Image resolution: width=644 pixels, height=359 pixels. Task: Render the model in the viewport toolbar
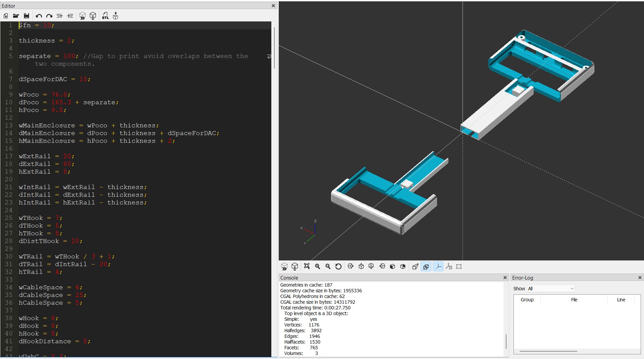click(x=295, y=266)
